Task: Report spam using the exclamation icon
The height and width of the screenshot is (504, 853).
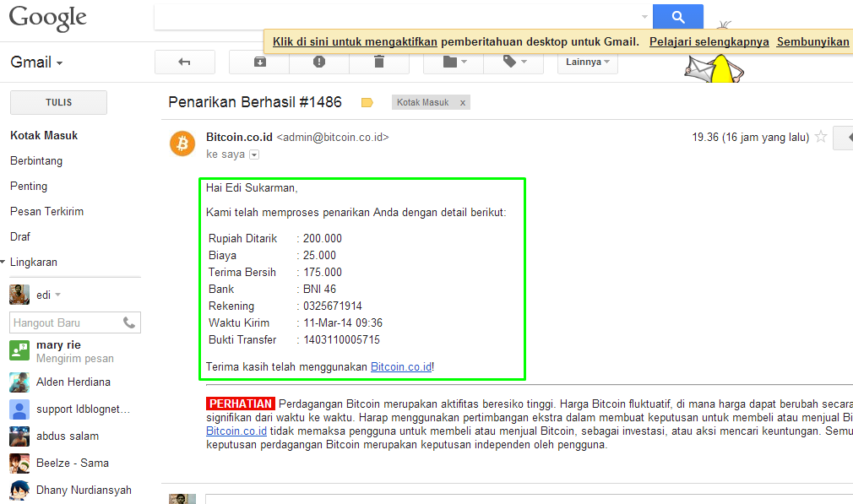Action: 319,62
